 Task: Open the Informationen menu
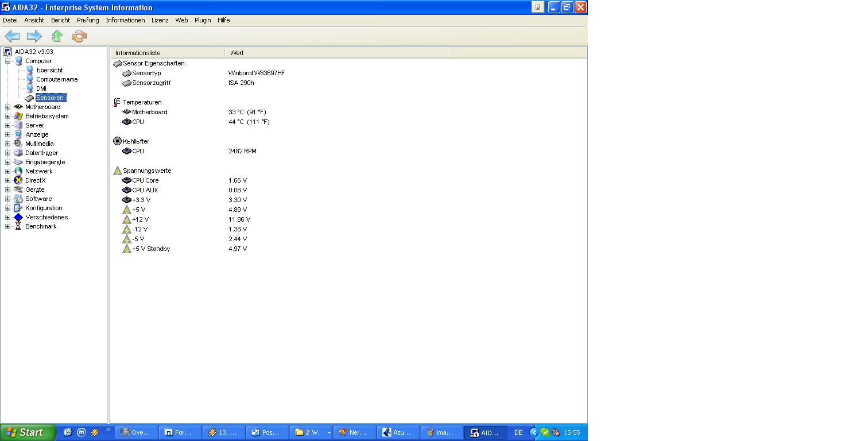point(125,20)
